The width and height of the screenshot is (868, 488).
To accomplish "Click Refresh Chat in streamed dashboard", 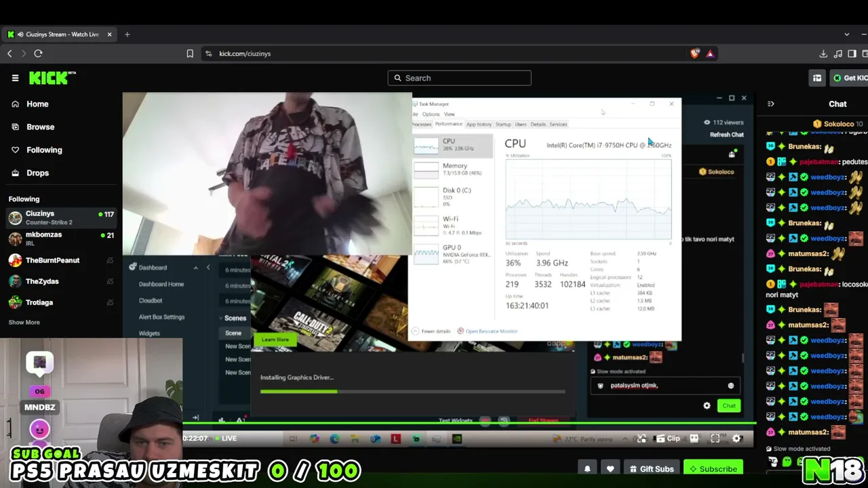I will (726, 135).
